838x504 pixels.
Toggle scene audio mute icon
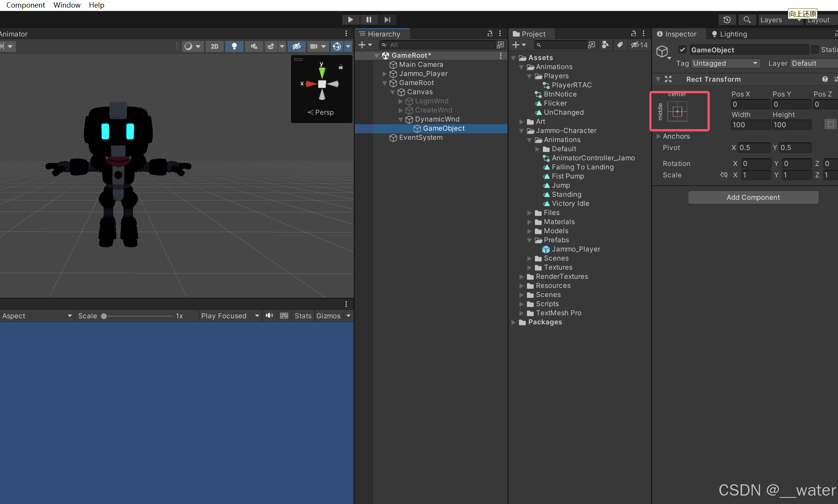254,46
